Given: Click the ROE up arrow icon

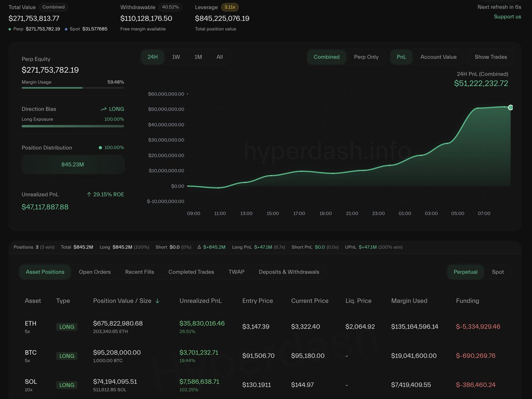Looking at the screenshot, I should [x=90, y=194].
